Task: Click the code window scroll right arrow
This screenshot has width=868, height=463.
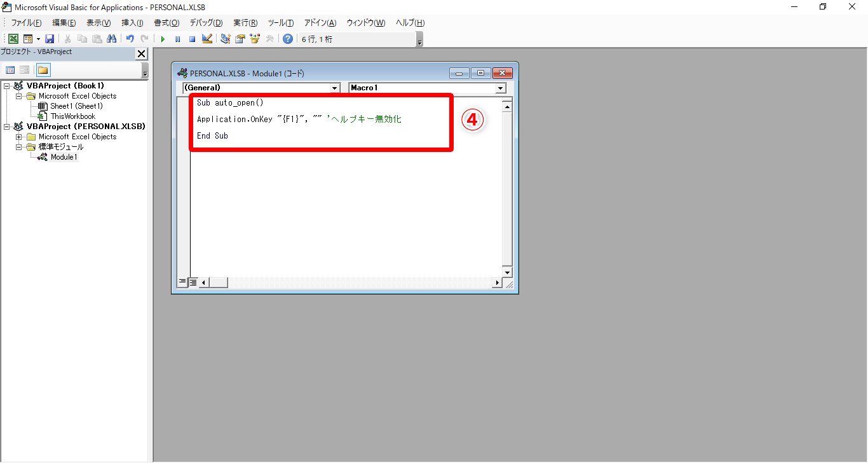Action: (498, 282)
